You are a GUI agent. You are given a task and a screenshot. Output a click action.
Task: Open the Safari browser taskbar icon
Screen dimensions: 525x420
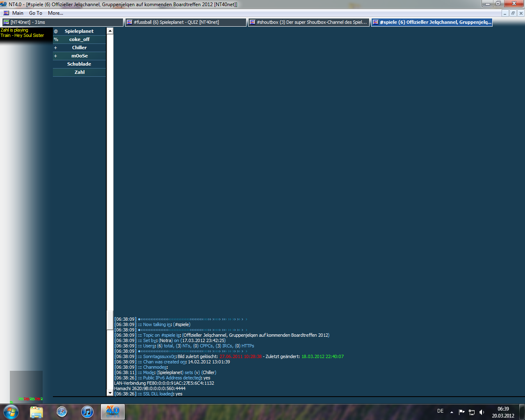[62, 412]
